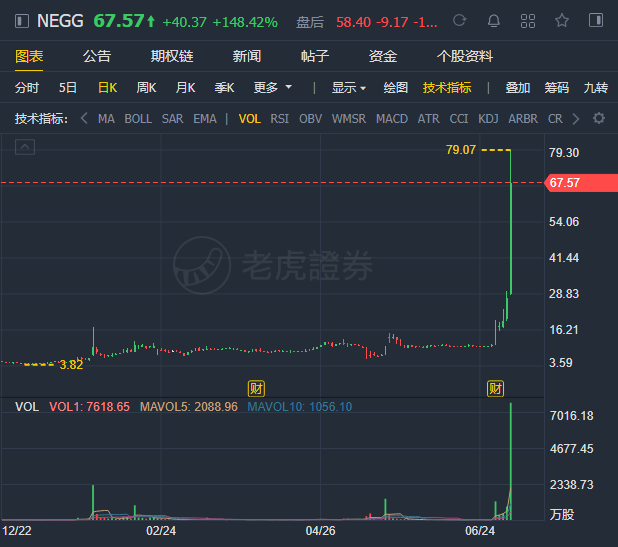Open the 帖子 posts tab
Image resolution: width=618 pixels, height=547 pixels.
coord(315,56)
